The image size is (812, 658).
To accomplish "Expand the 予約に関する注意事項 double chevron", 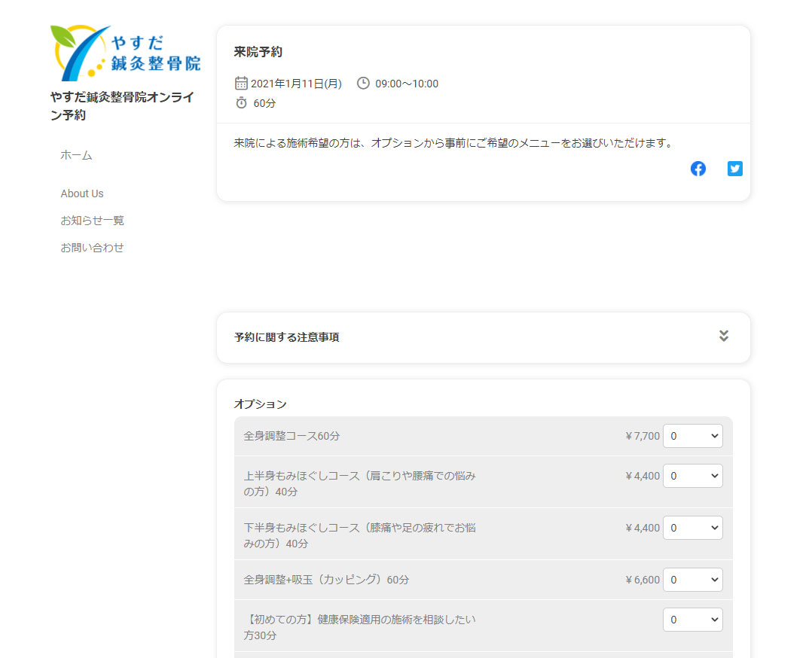I will tap(723, 336).
